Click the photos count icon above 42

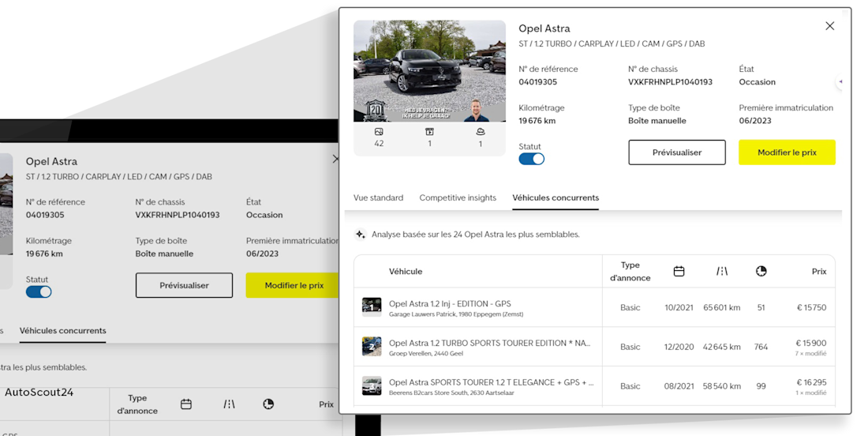click(379, 132)
